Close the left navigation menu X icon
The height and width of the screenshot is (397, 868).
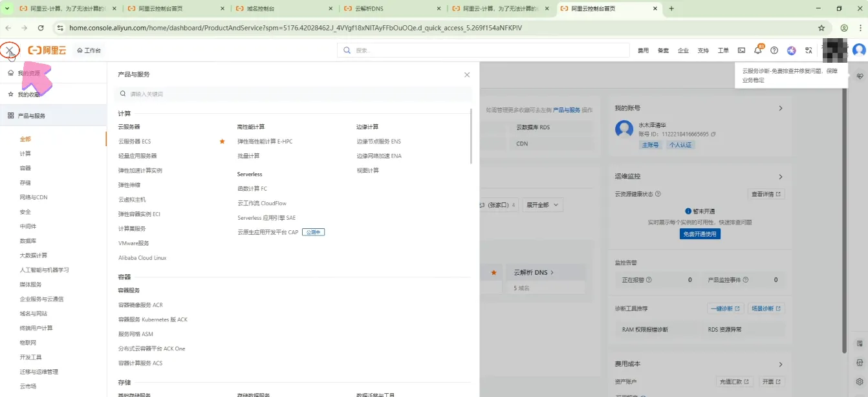[10, 50]
